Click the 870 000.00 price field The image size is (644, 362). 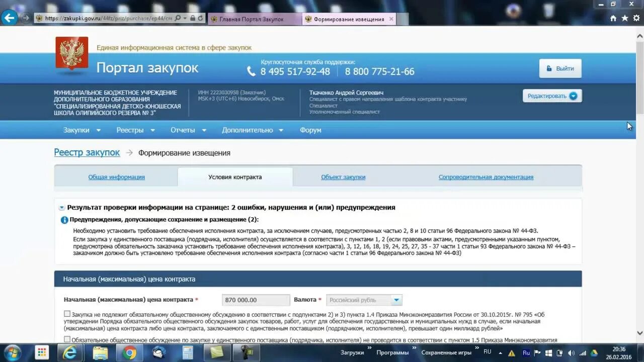tap(256, 300)
